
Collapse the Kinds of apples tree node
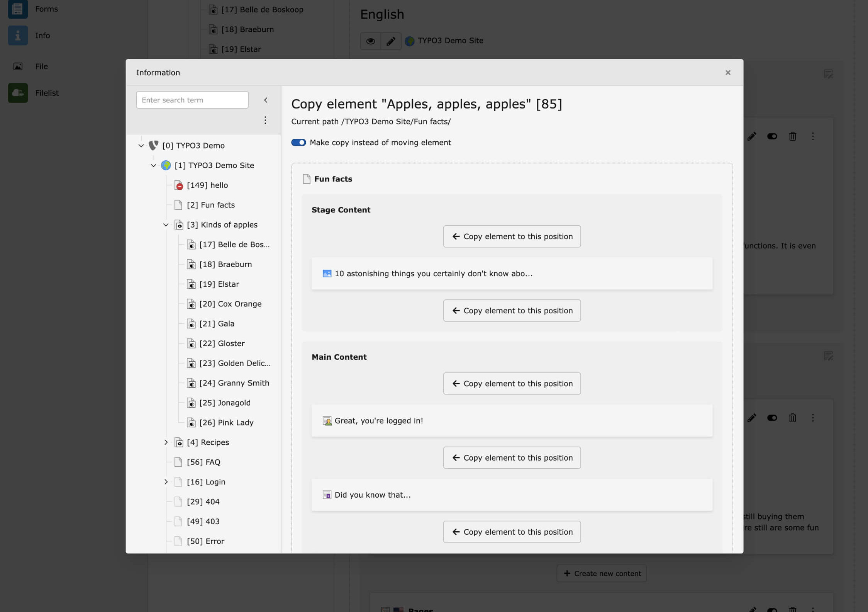[166, 225]
